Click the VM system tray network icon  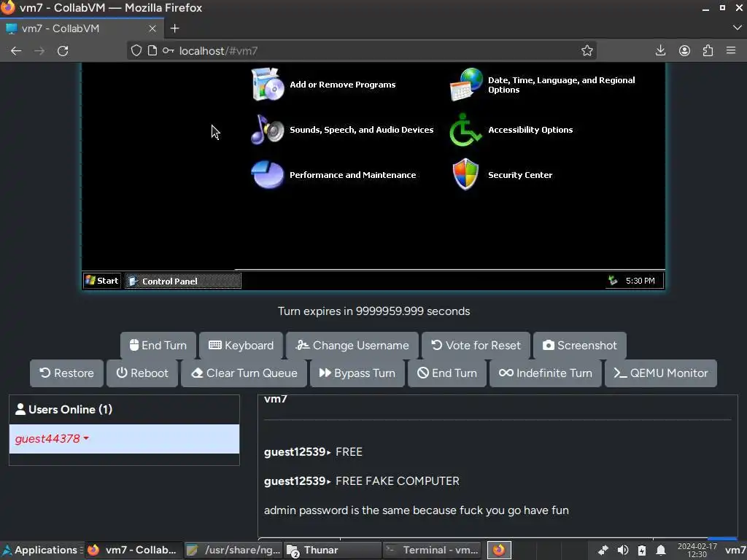tap(613, 281)
